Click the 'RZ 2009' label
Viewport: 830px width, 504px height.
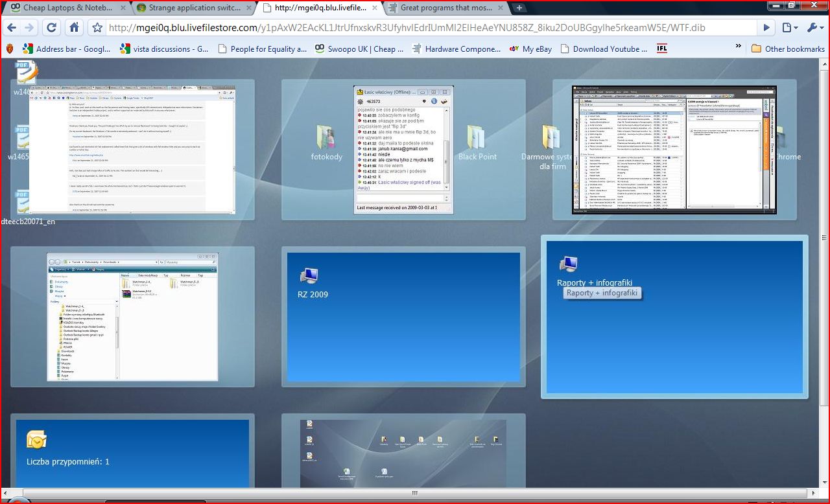click(312, 294)
